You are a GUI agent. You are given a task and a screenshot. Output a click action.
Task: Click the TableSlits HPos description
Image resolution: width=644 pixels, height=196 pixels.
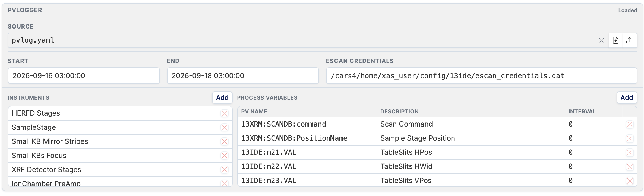tap(406, 153)
